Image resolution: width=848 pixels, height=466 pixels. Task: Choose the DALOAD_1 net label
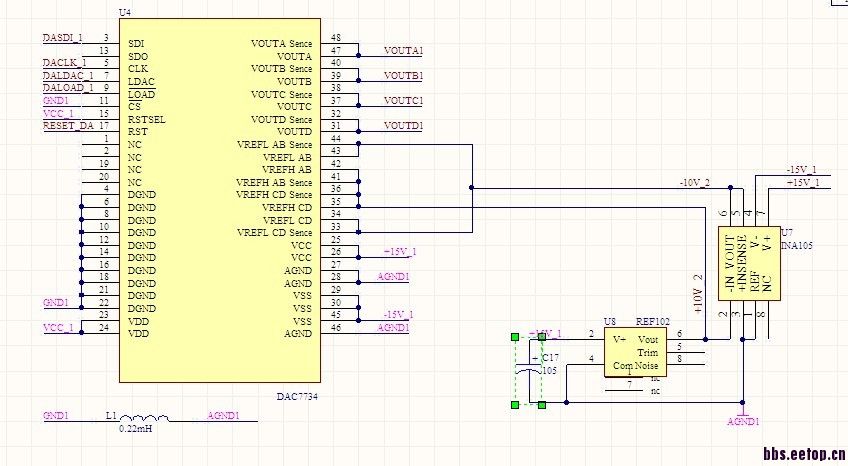[x=68, y=88]
